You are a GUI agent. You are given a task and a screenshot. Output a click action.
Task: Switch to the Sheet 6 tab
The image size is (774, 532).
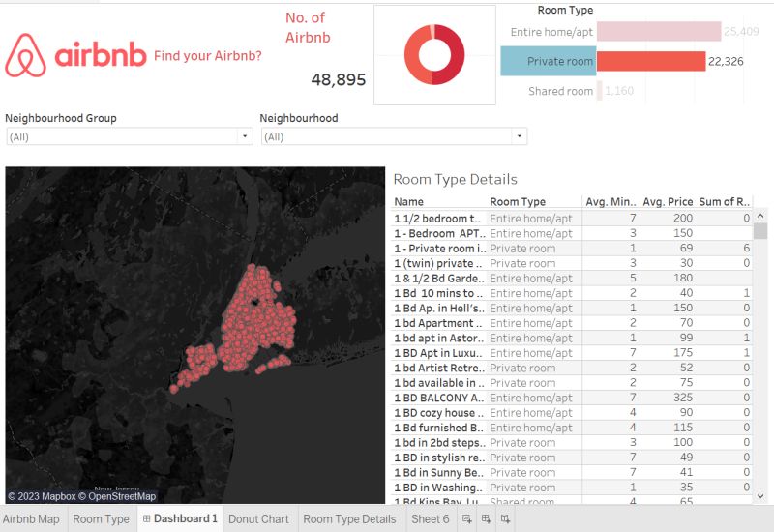click(x=431, y=519)
